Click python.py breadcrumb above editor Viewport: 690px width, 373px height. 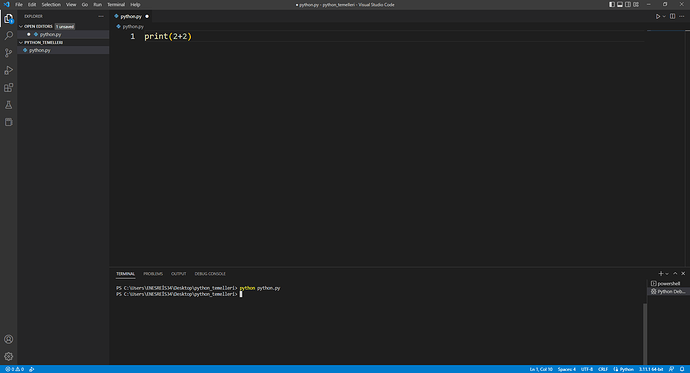(x=130, y=26)
